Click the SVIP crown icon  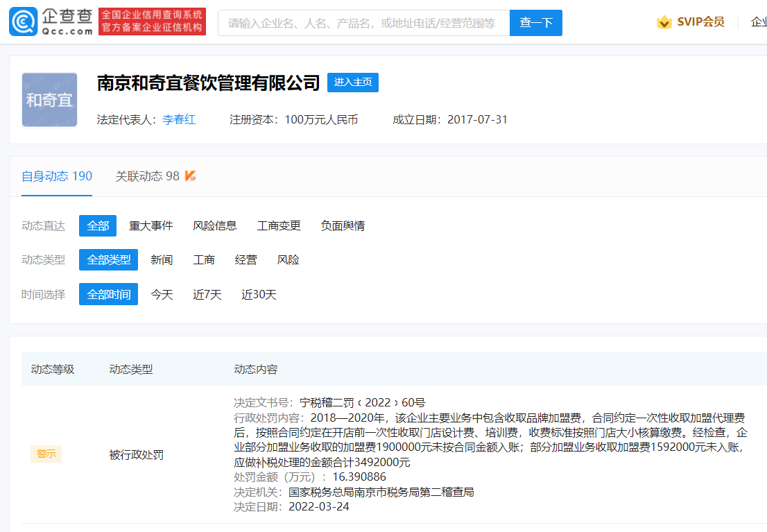(664, 22)
